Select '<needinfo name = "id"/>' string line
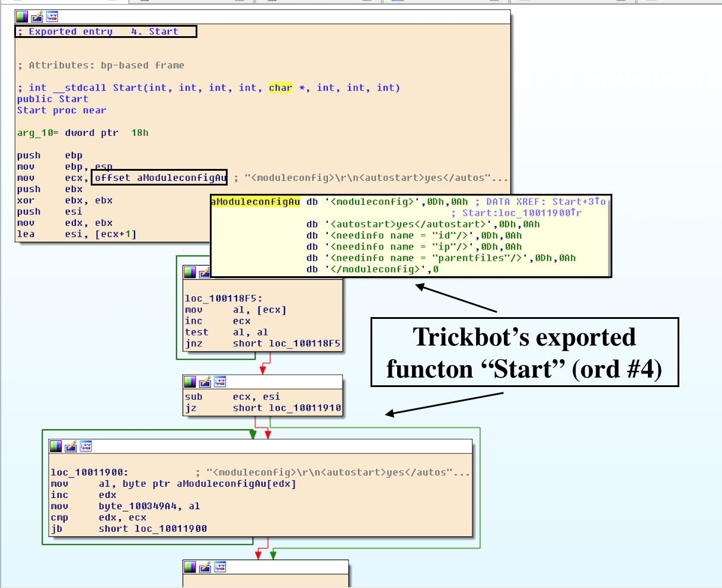 tap(414, 235)
